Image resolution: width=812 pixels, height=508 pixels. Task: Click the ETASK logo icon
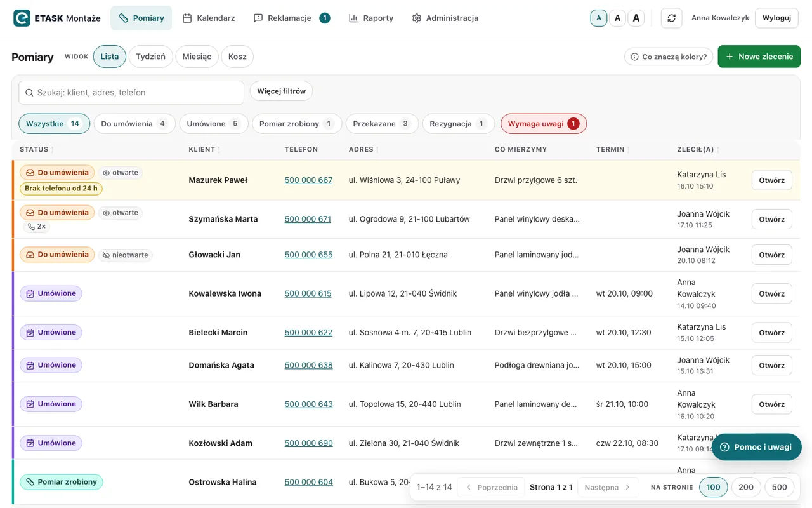pyautogui.click(x=22, y=18)
